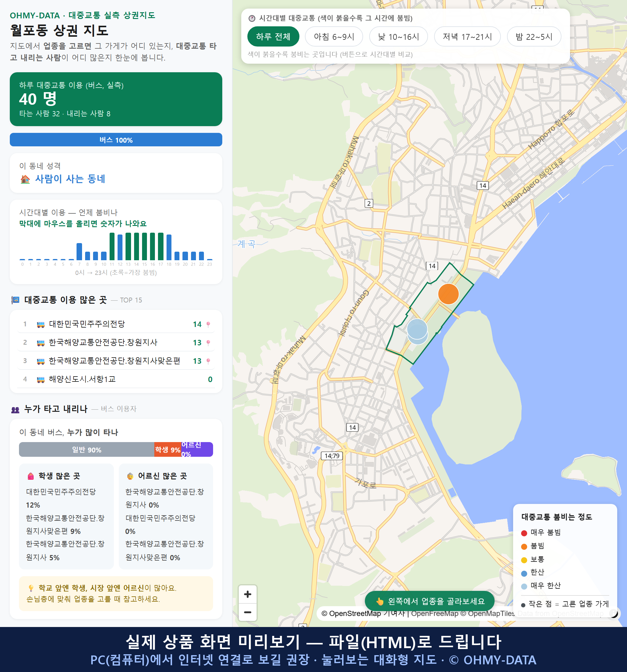Select the 대한민국민주주의전당 stop row

[x=116, y=324]
